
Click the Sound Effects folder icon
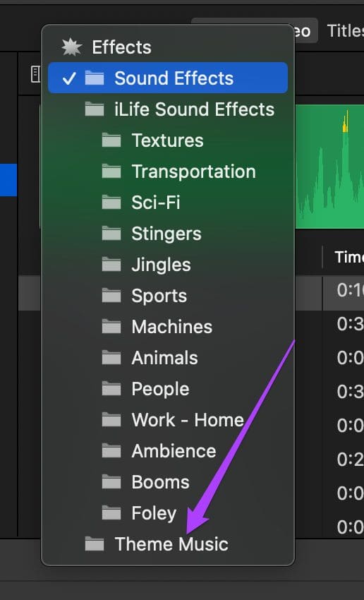(95, 78)
